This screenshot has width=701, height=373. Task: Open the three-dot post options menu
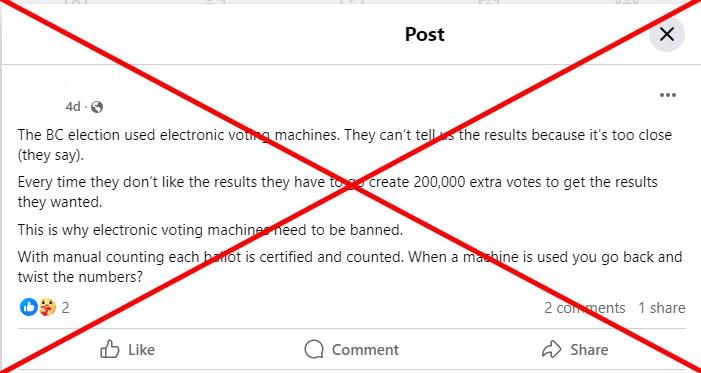667,95
